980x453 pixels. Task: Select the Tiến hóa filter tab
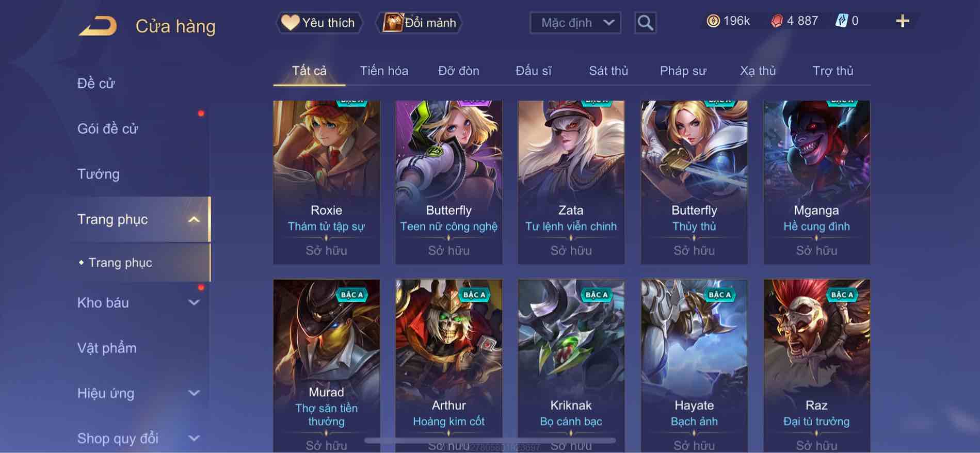click(384, 71)
